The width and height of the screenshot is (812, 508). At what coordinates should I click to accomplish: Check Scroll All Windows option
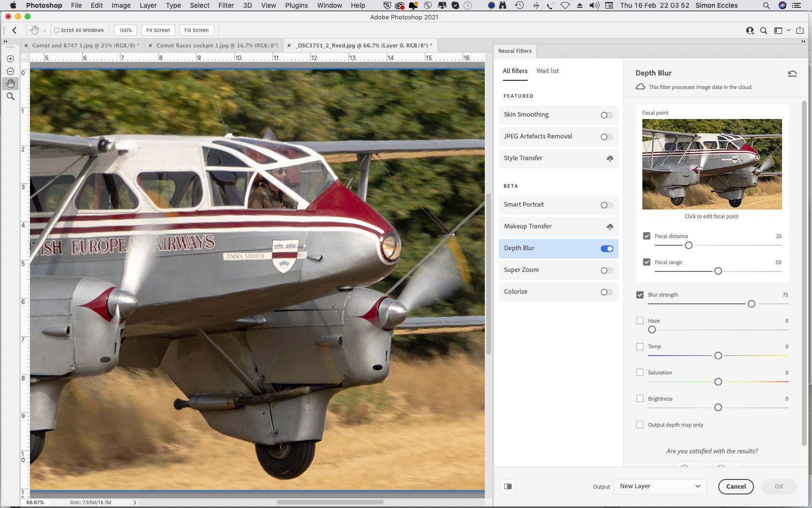tap(57, 30)
